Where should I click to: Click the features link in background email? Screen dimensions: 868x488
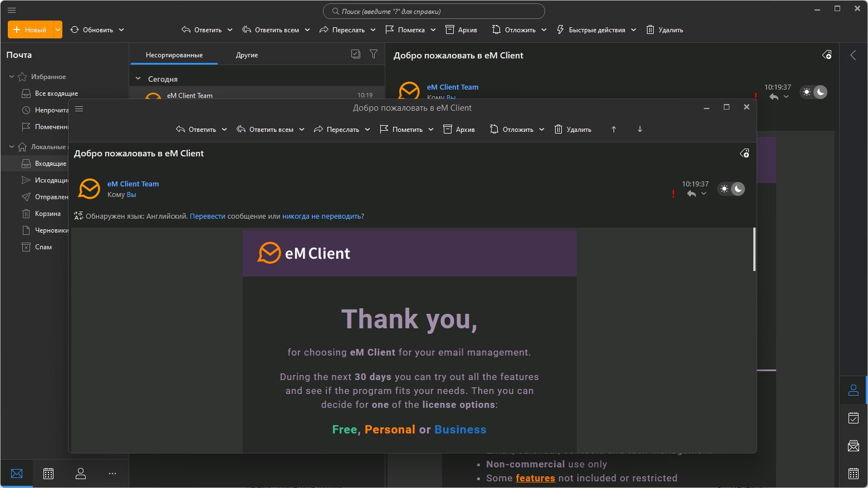tap(536, 478)
